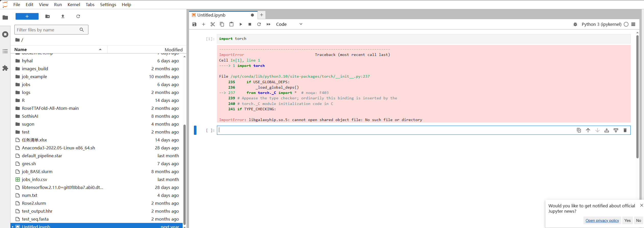644x228 pixels.
Task: Refresh the file browser list
Action: coord(78,16)
